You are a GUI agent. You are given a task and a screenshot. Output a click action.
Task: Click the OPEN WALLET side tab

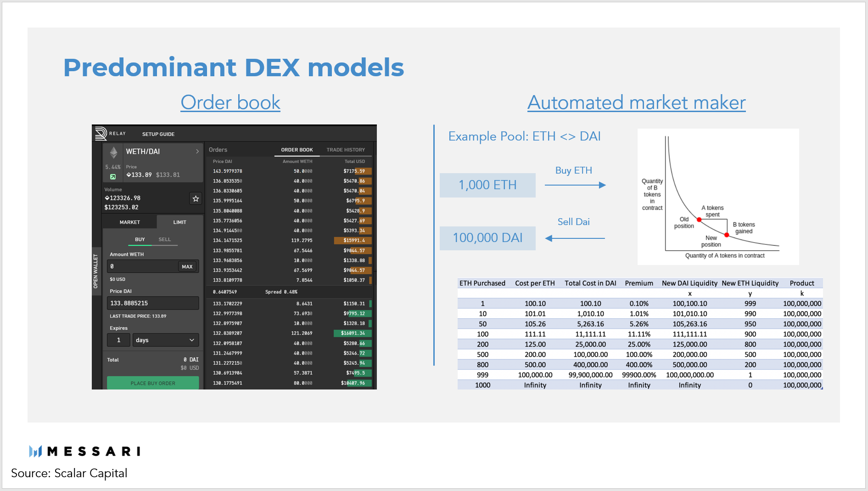coord(96,271)
